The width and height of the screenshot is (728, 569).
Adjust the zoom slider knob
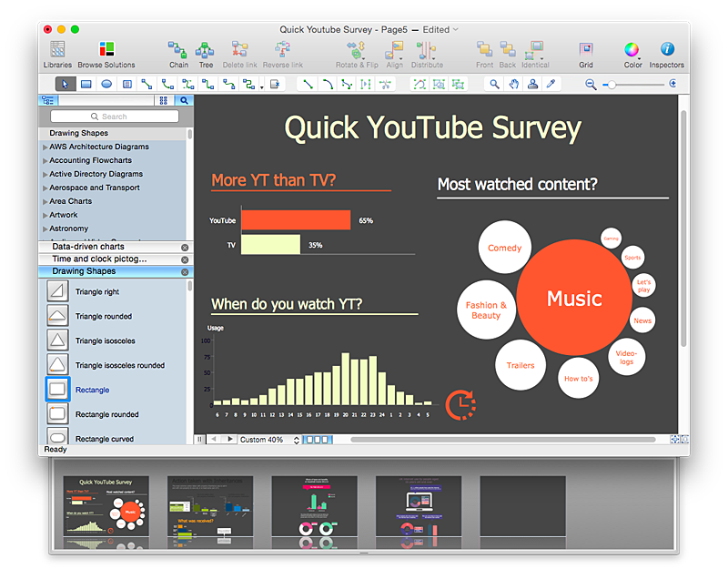pos(612,85)
